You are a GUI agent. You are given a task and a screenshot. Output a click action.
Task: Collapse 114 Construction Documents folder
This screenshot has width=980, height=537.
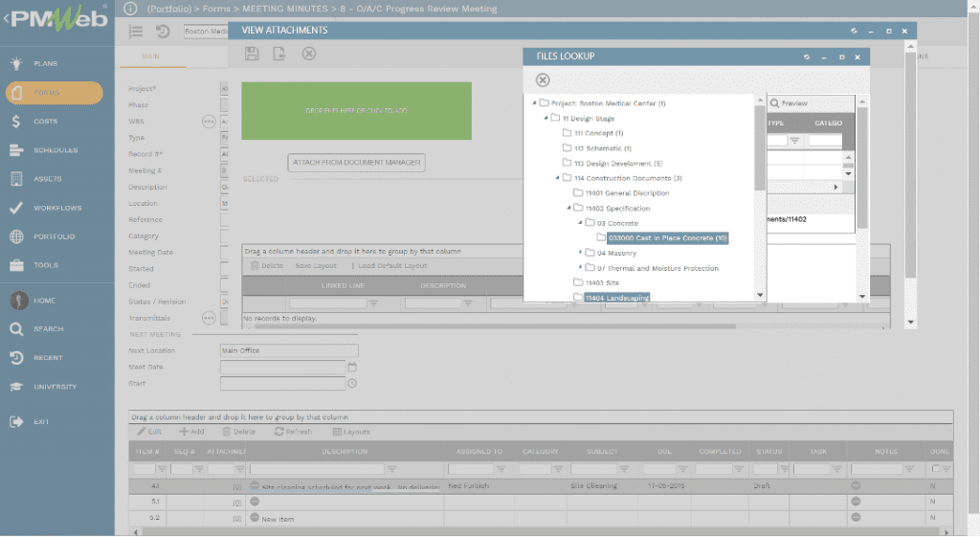(558, 177)
